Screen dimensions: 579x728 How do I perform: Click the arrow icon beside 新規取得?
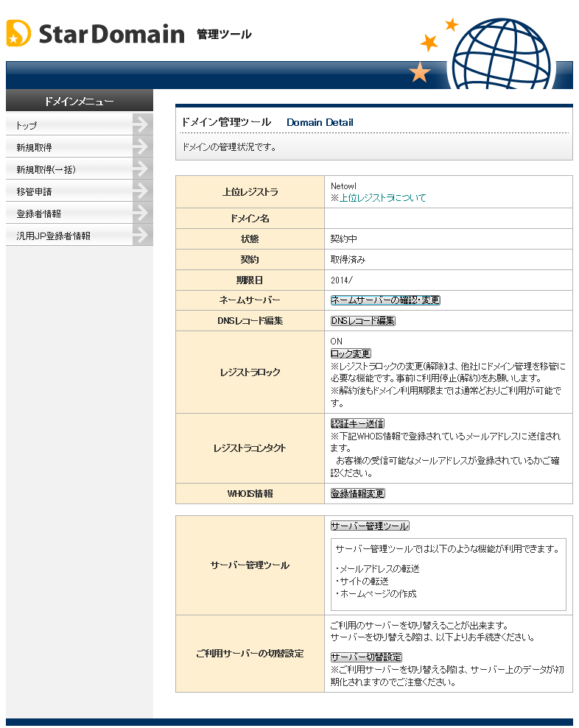point(141,147)
